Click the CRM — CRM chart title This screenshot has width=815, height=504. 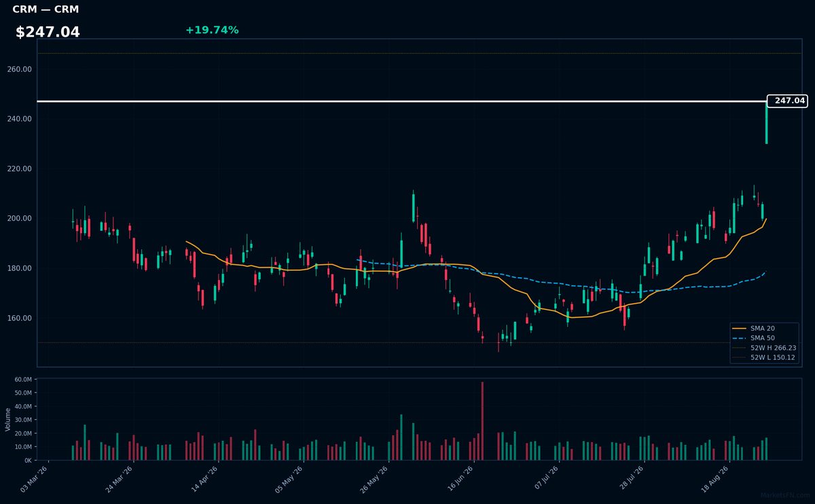(x=46, y=10)
